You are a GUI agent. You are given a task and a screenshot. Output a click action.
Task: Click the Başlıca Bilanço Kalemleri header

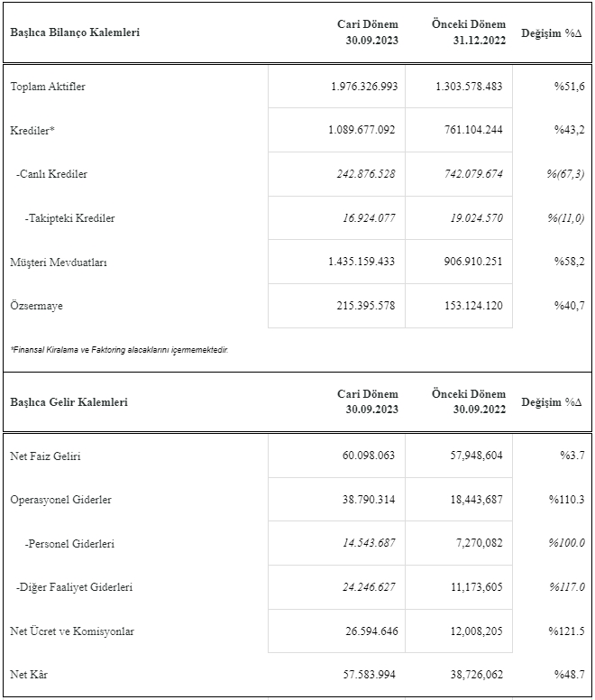coord(75,32)
